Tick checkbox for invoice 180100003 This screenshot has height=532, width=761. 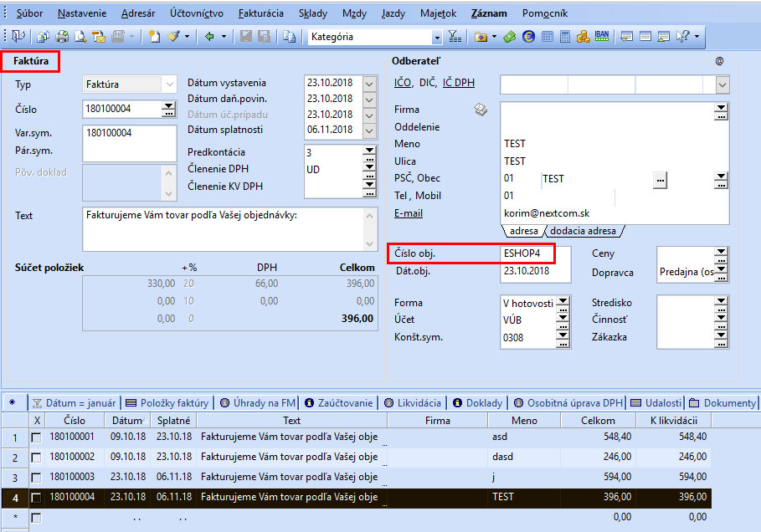(x=36, y=478)
